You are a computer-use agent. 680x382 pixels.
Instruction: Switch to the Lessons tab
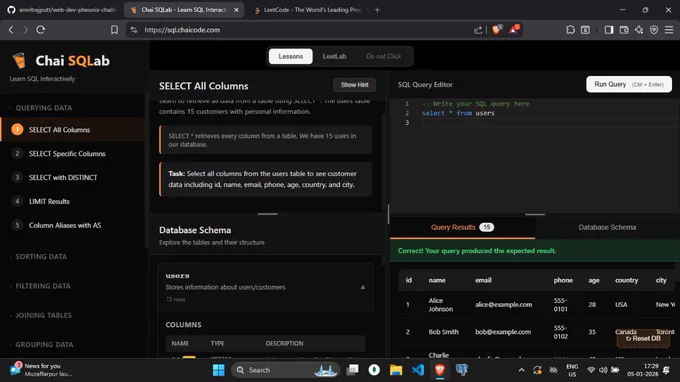point(291,56)
